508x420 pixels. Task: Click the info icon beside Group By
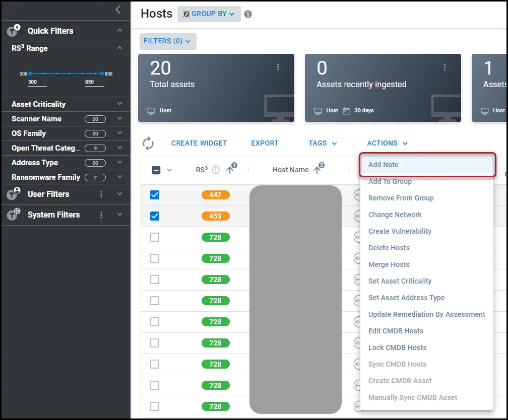[x=248, y=14]
